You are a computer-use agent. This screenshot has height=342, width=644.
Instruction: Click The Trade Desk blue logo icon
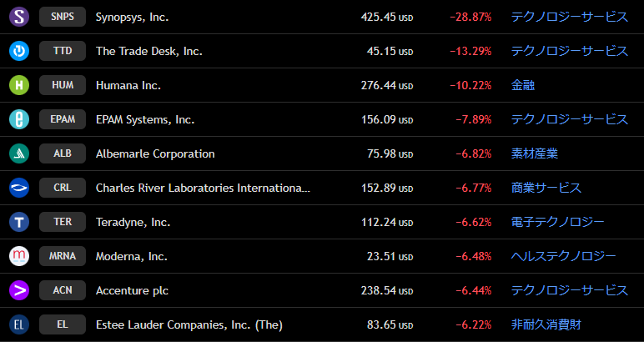[x=19, y=52]
